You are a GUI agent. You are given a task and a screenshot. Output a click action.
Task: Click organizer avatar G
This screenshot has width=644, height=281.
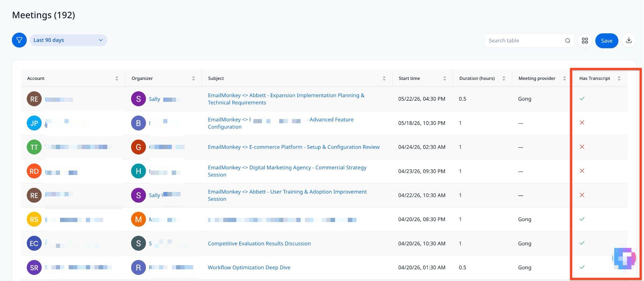(138, 147)
